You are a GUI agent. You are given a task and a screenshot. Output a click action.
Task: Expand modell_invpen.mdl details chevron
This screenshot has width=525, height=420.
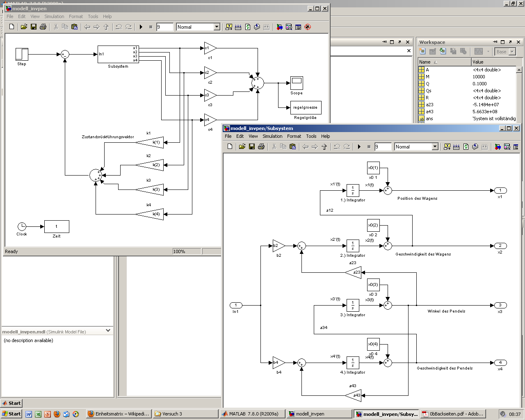tap(108, 331)
